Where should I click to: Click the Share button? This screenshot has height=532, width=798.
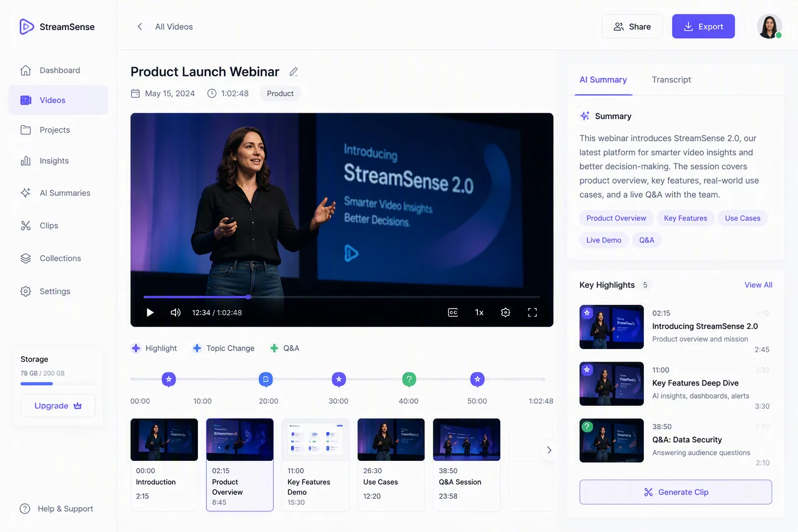click(632, 26)
